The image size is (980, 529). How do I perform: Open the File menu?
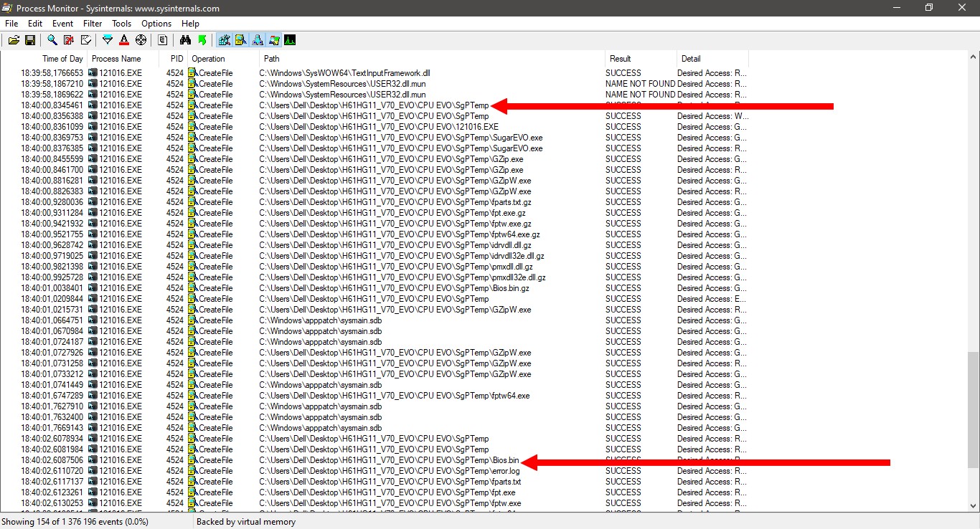[x=11, y=24]
